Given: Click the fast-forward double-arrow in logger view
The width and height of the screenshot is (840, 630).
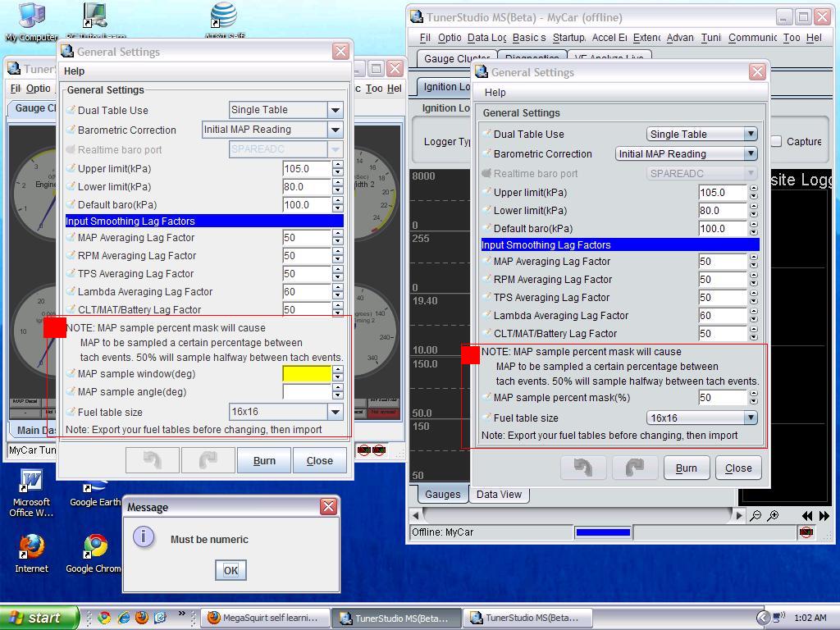Looking at the screenshot, I should (x=824, y=516).
